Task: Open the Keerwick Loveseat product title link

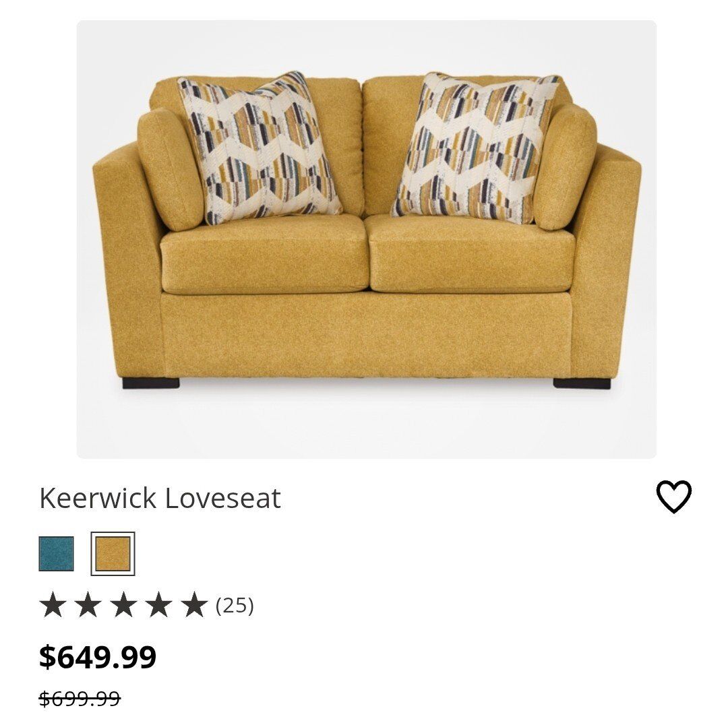Action: (x=160, y=499)
